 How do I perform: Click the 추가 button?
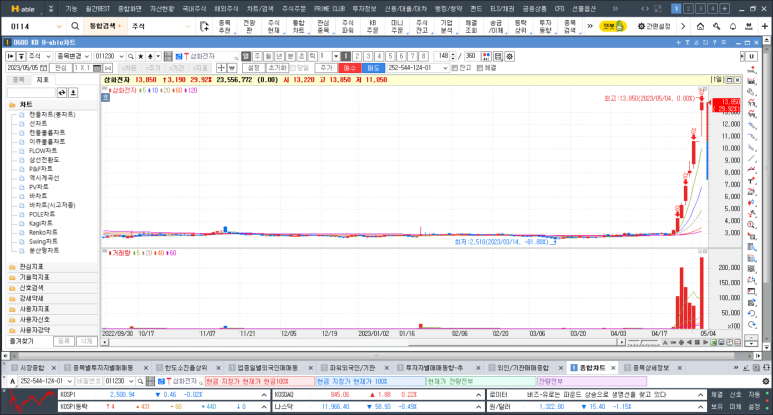pyautogui.click(x=326, y=68)
